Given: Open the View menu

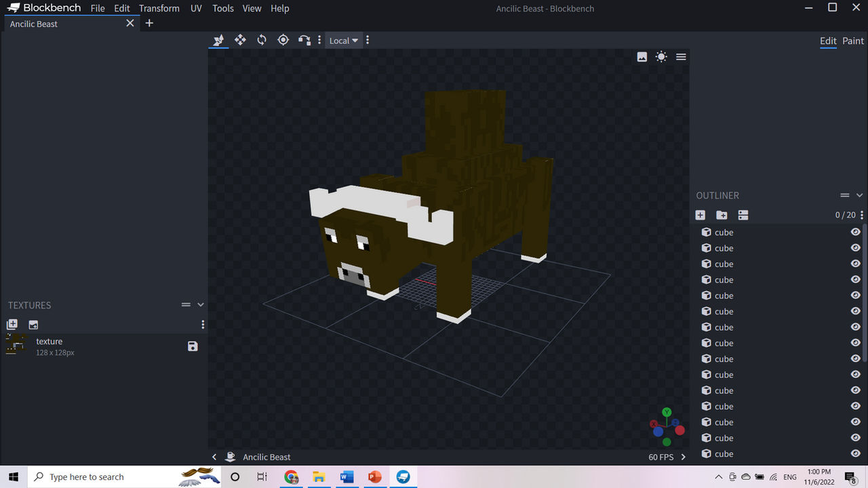Looking at the screenshot, I should pyautogui.click(x=252, y=8).
